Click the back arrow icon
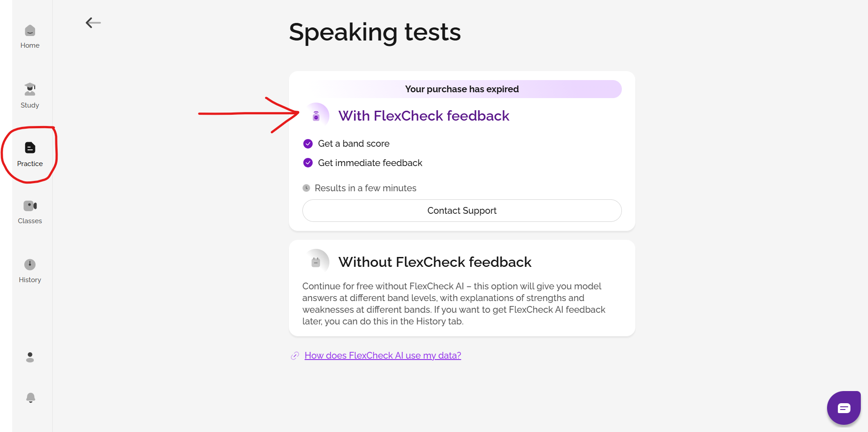The width and height of the screenshot is (868, 432). pos(93,22)
